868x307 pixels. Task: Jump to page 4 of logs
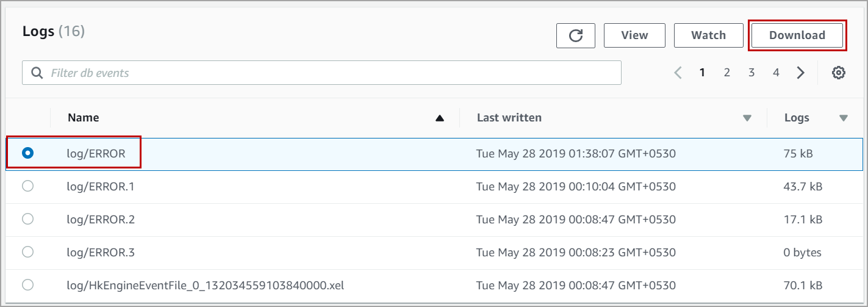point(776,73)
